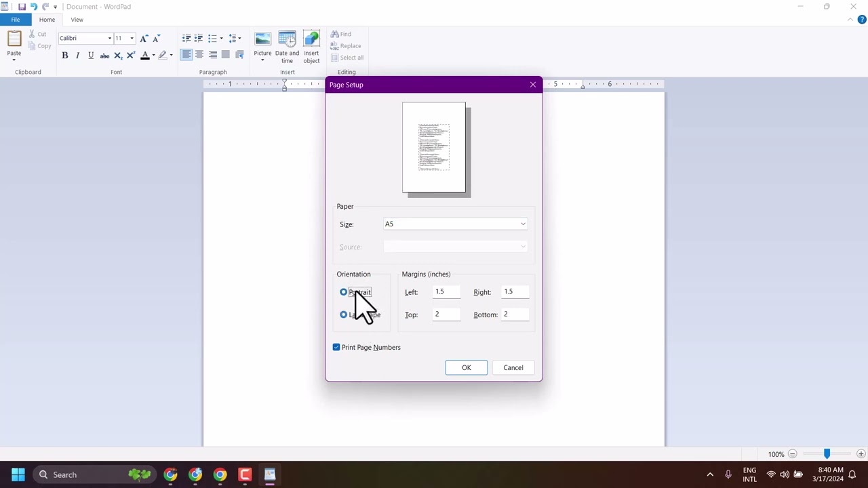Click the Picture insert icon
868x488 pixels.
262,39
